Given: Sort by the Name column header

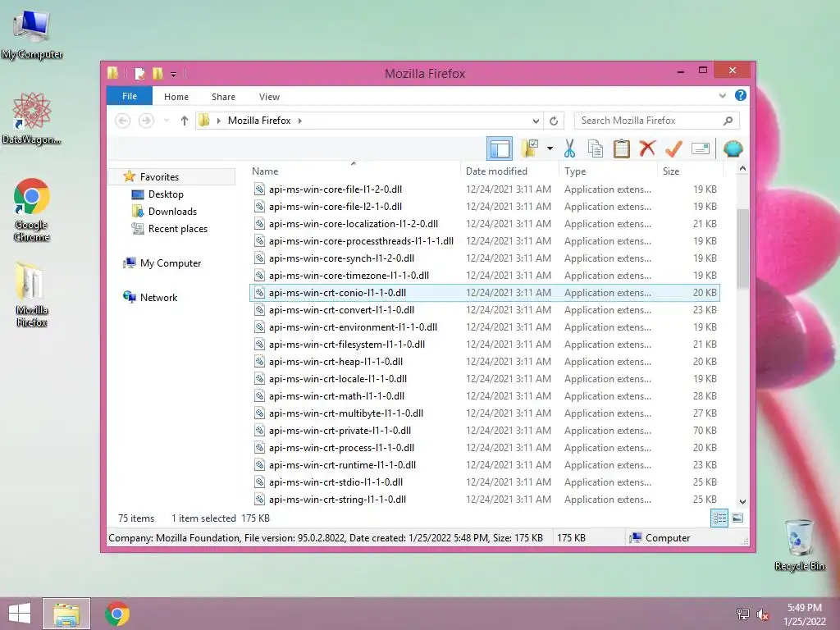Looking at the screenshot, I should (x=265, y=171).
